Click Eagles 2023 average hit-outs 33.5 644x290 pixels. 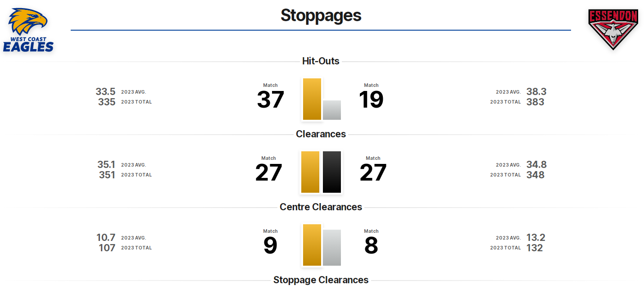105,92
